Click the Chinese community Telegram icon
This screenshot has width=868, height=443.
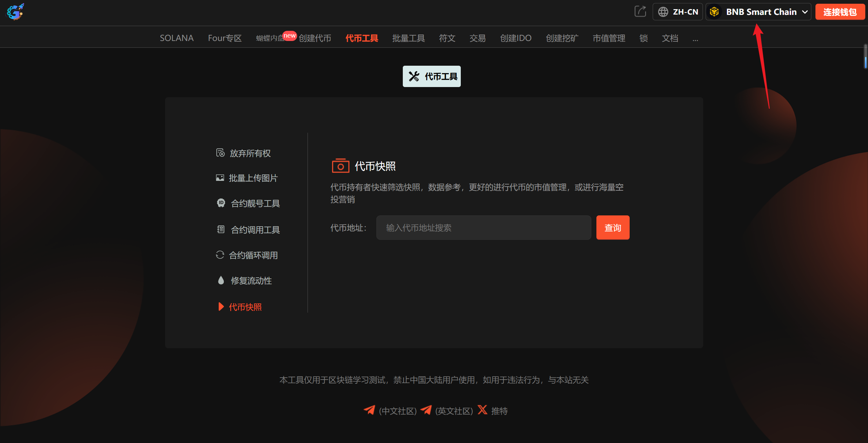pos(369,410)
